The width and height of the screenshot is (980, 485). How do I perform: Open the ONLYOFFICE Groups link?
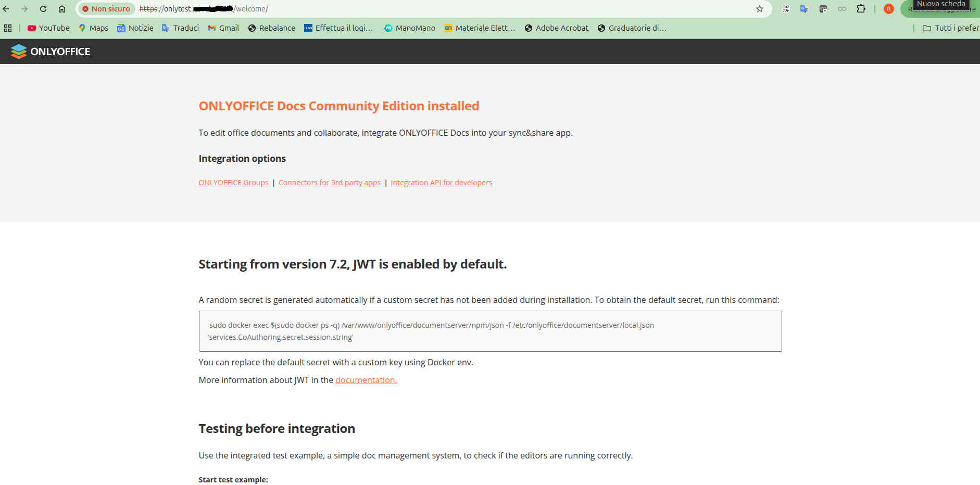click(233, 183)
